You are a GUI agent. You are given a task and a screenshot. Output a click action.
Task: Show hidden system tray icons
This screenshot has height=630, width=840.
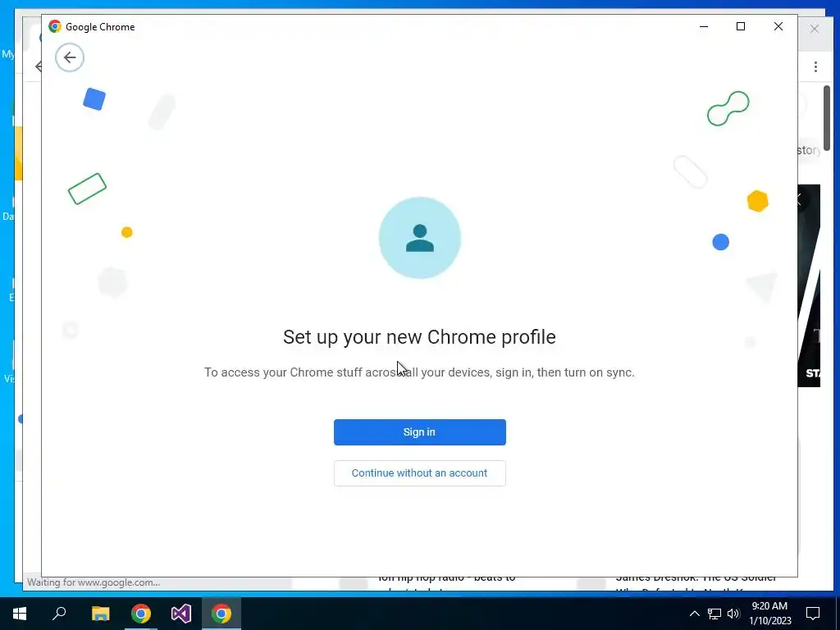click(x=694, y=614)
